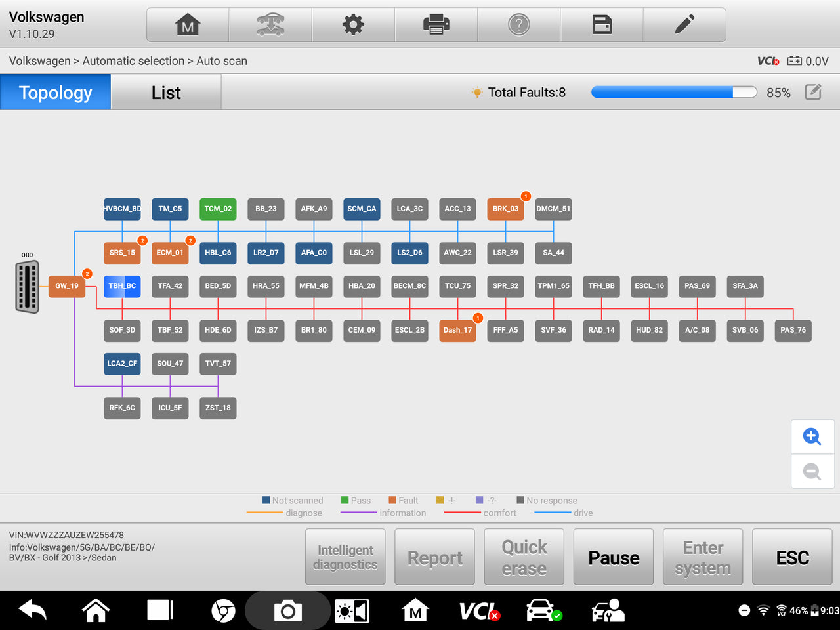840x630 pixels.
Task: Tap the car with green check icon
Action: (x=543, y=611)
